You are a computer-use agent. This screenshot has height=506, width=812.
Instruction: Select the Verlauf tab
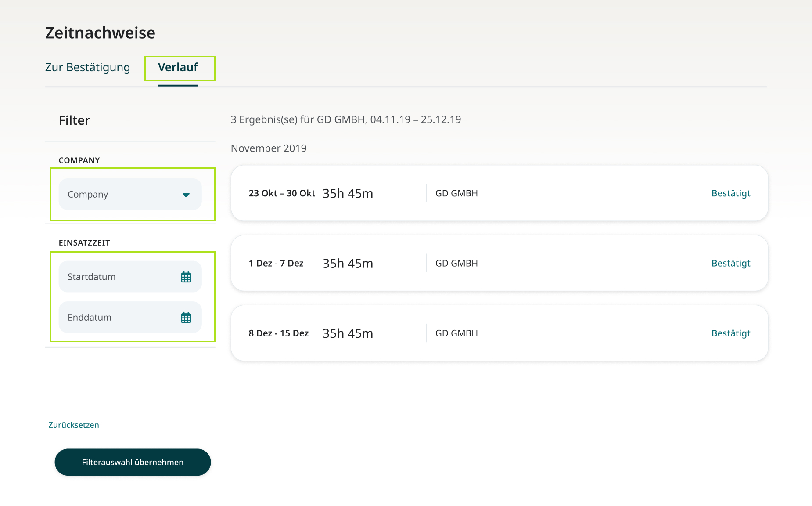pos(178,67)
